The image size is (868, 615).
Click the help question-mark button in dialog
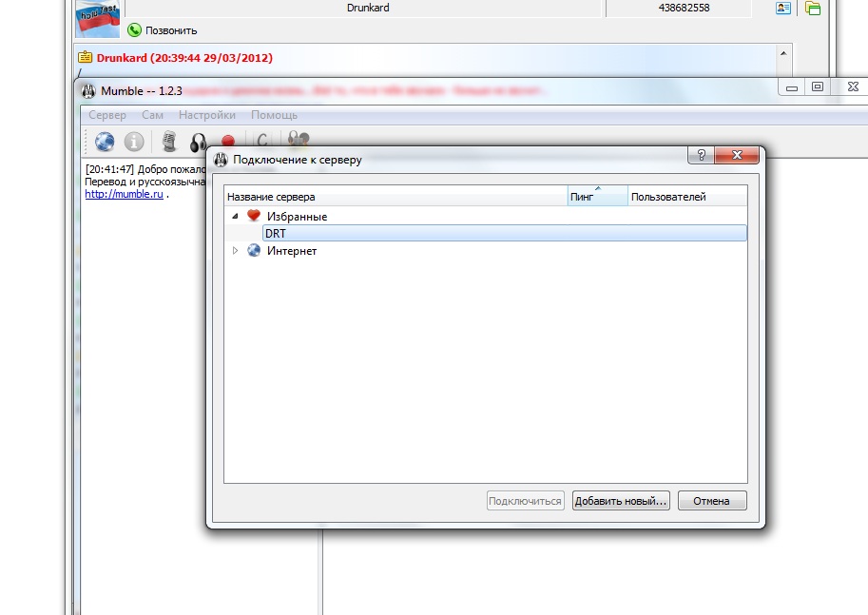701,155
